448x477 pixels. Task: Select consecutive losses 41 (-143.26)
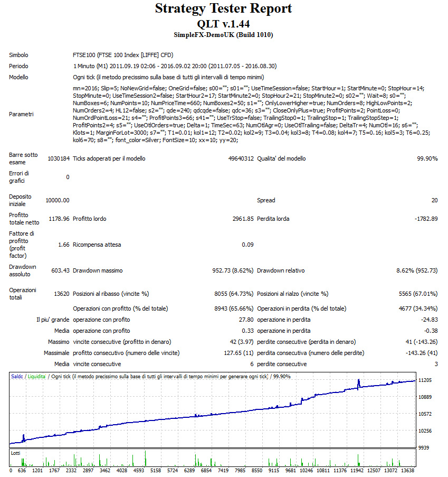tap(422, 342)
